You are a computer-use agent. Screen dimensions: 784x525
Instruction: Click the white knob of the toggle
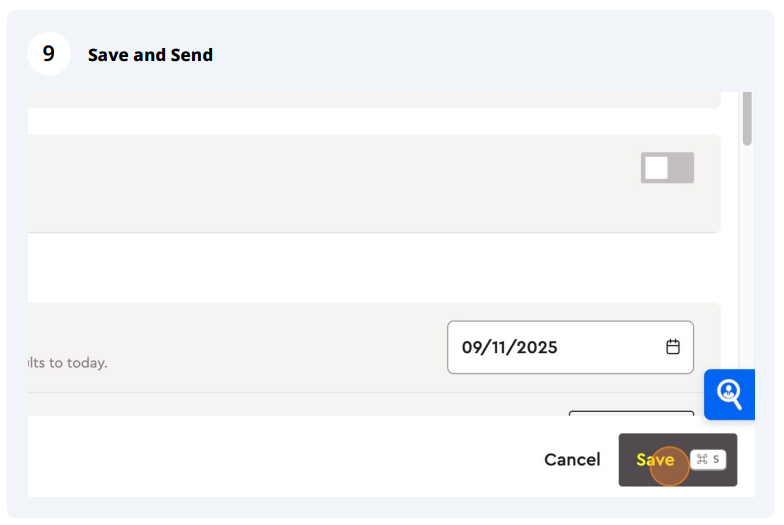(x=656, y=168)
